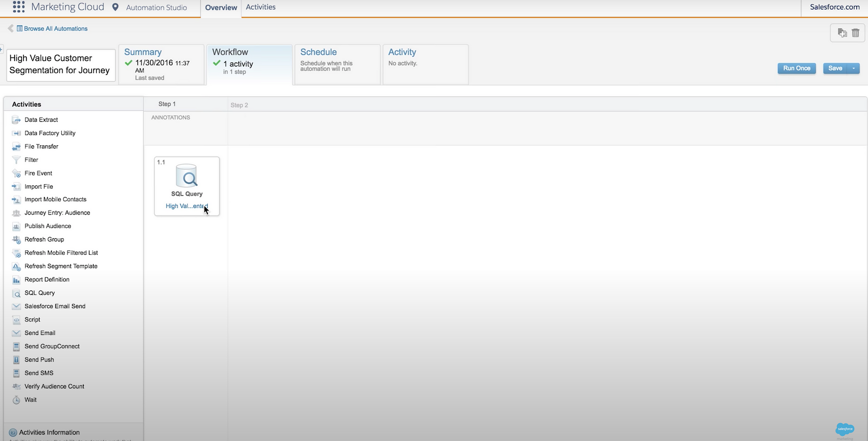Select the Salesforce Email Send envelope icon

16,307
